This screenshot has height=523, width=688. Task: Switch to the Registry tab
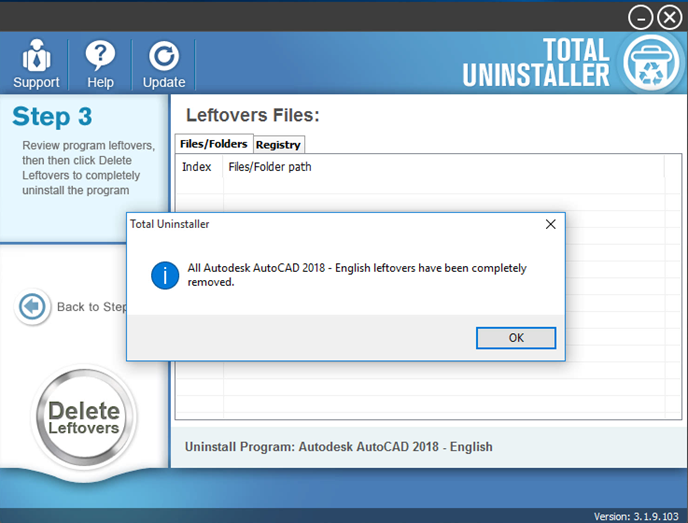(278, 145)
